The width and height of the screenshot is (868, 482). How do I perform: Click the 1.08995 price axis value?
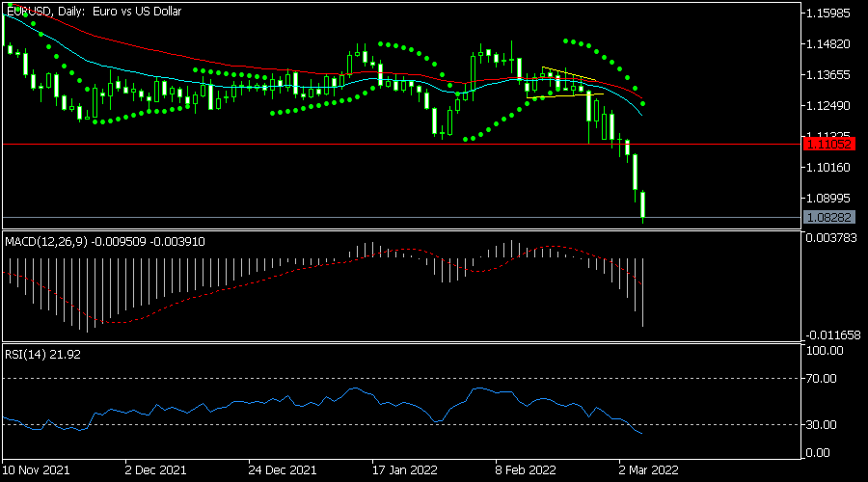[827, 199]
